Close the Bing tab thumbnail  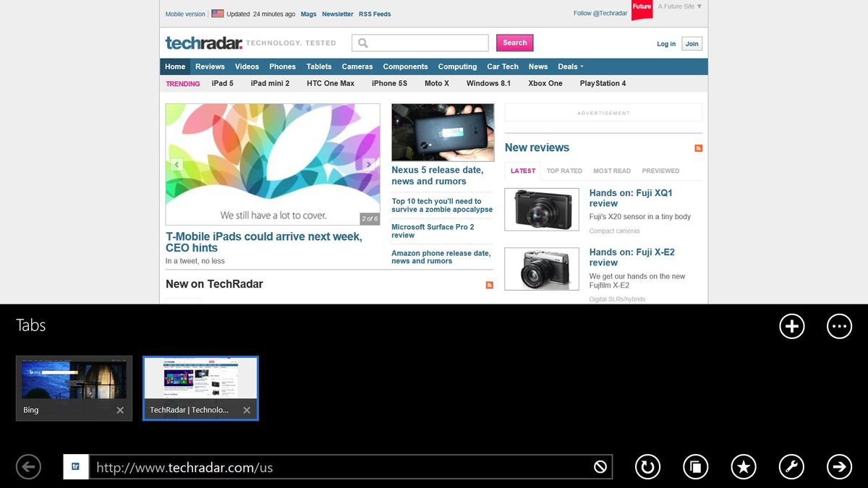coord(119,410)
